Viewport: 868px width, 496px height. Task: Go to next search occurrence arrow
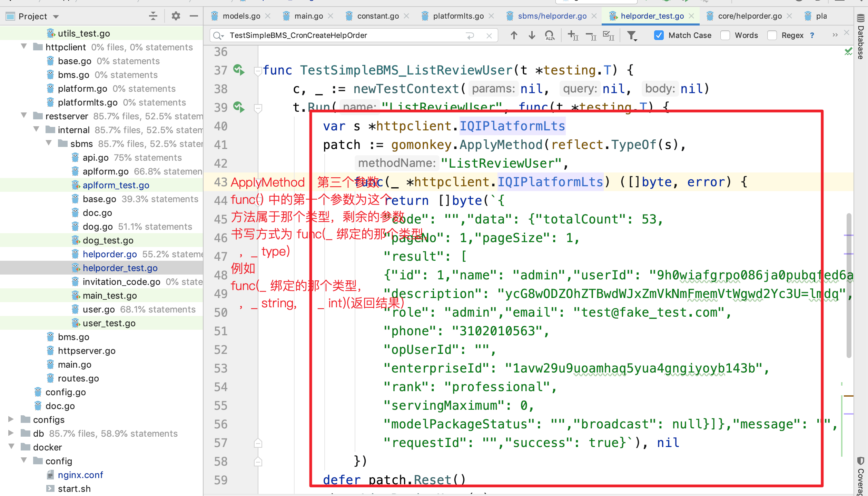[532, 35]
